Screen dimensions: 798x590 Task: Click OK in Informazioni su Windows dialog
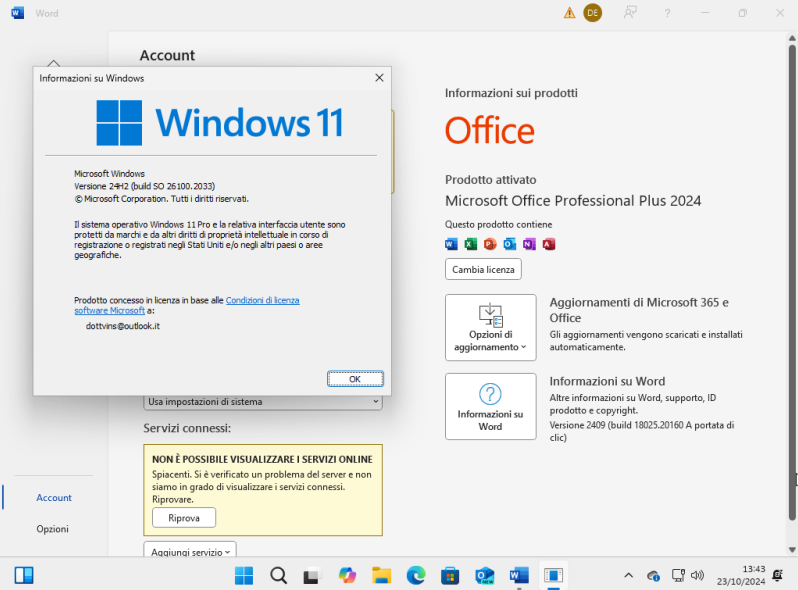click(355, 379)
